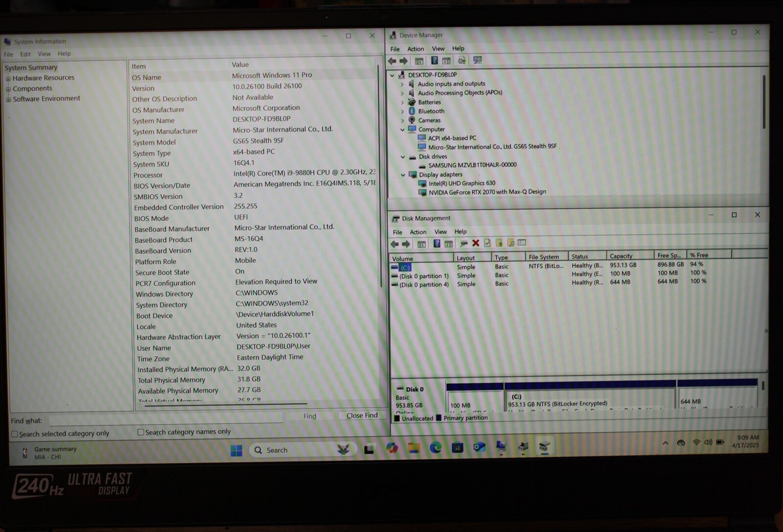Click red X delete icon in Disk Management
The height and width of the screenshot is (532, 783).
476,243
